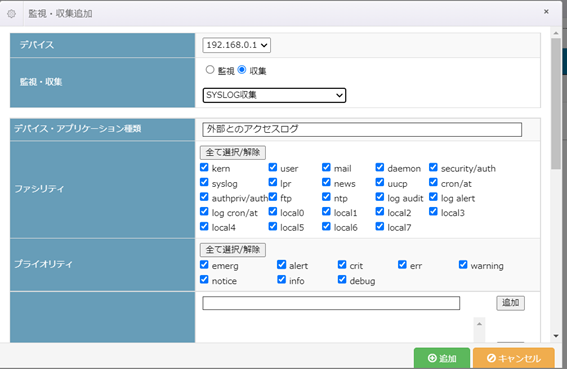Uncheck the crit priority checkbox

tap(342, 264)
